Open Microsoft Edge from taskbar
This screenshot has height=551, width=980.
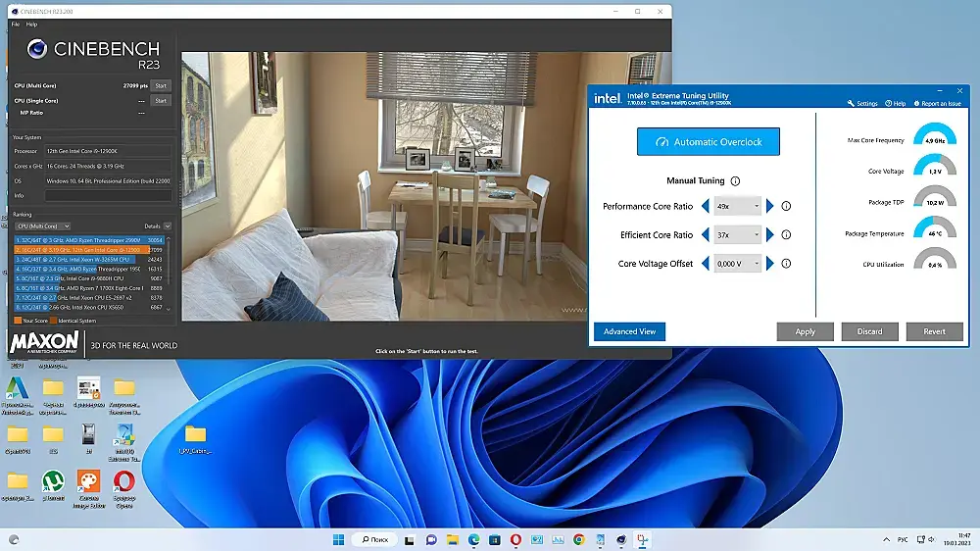[473, 540]
